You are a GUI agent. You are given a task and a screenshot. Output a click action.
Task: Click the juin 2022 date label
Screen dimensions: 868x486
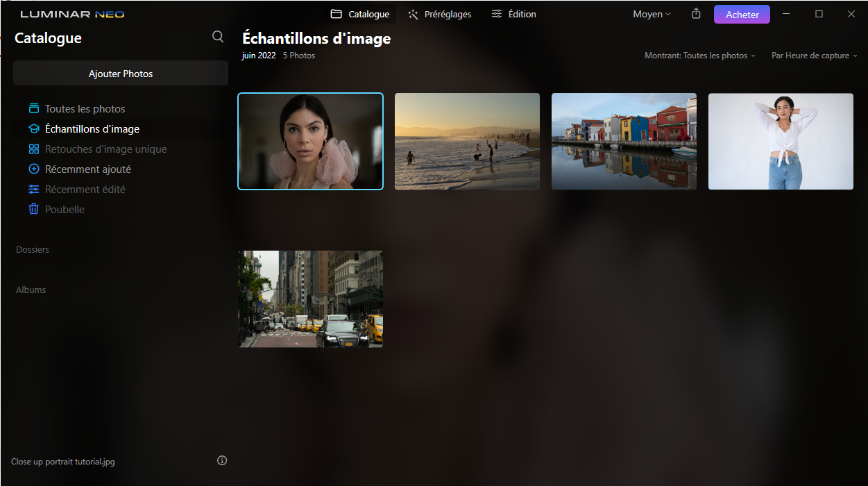click(x=259, y=56)
